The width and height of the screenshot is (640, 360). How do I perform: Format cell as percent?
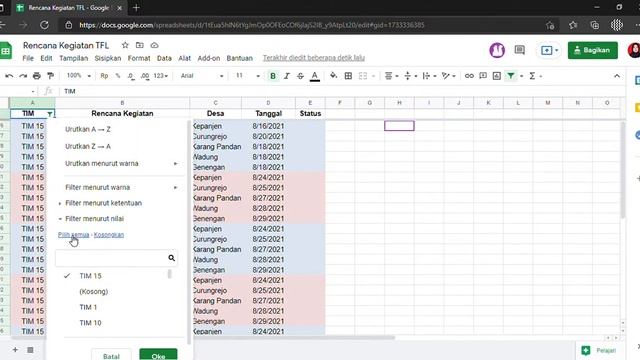click(x=118, y=76)
